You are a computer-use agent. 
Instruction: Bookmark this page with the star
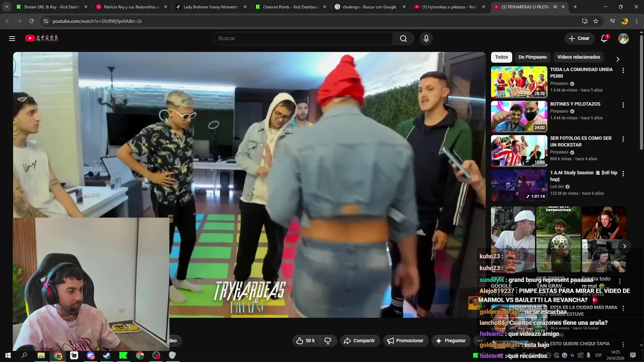596,21
